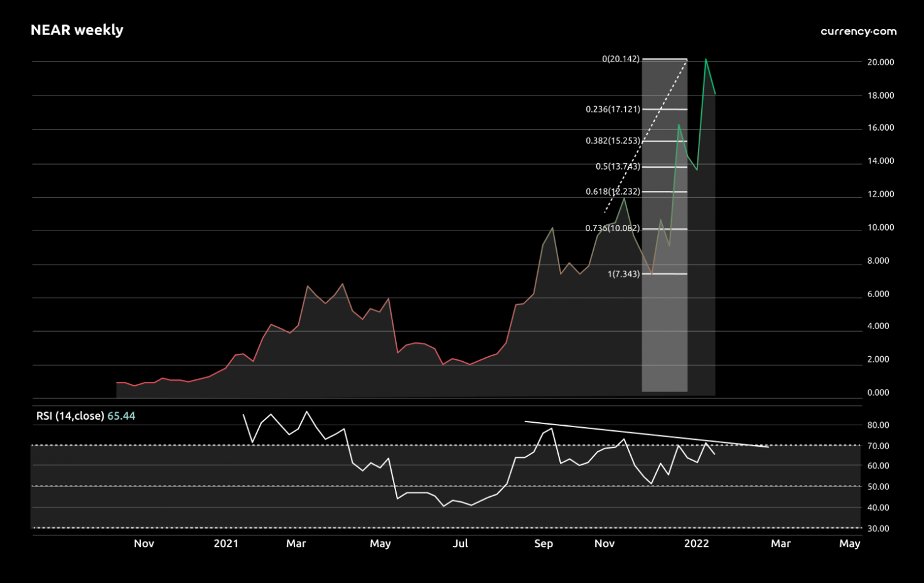The image size is (924, 583).
Task: Click the 12.000 price axis label
Action: click(881, 194)
